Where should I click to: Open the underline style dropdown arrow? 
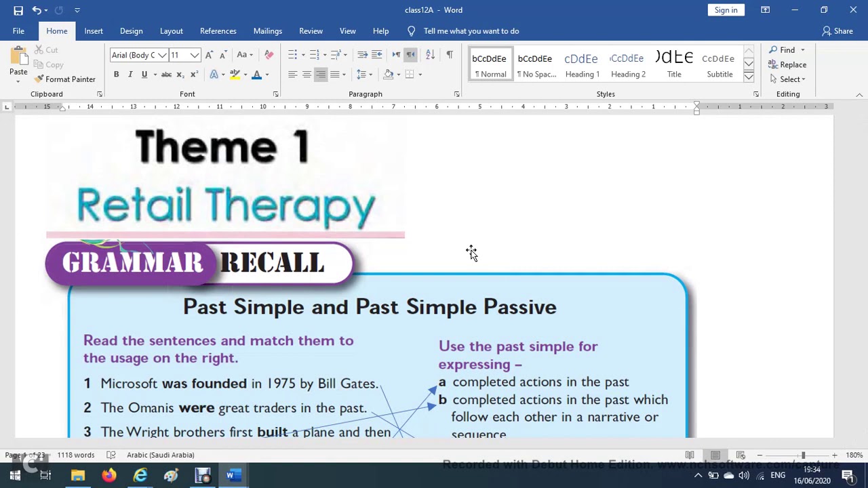[155, 75]
